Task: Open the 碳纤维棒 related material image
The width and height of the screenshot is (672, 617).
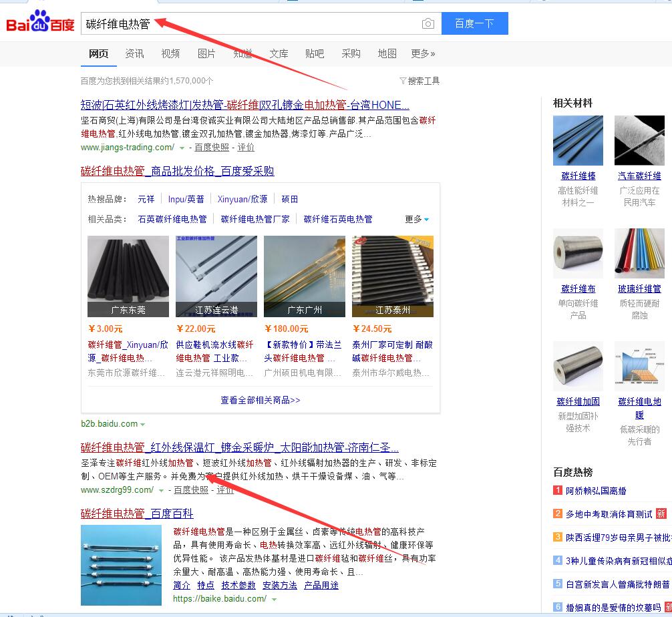Action: [578, 140]
